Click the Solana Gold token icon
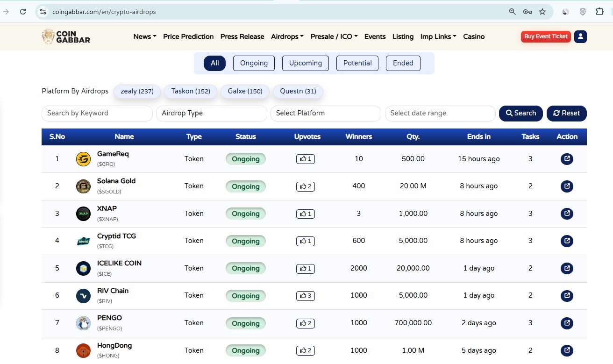613x364 pixels. coord(83,186)
